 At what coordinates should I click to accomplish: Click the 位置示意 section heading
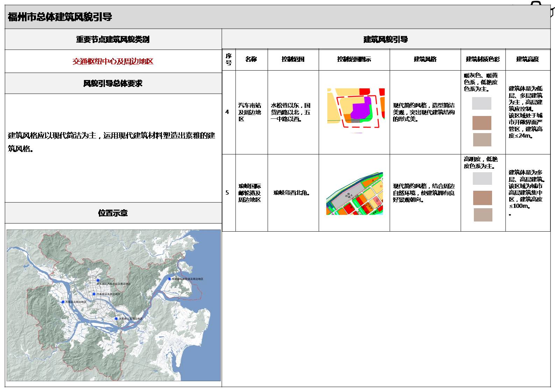coord(113,213)
